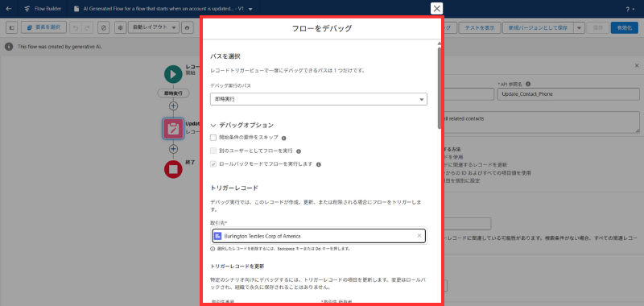Click the 取引先 lookup field with Burlington Textiles
The height and width of the screenshot is (306, 644).
tap(319, 236)
